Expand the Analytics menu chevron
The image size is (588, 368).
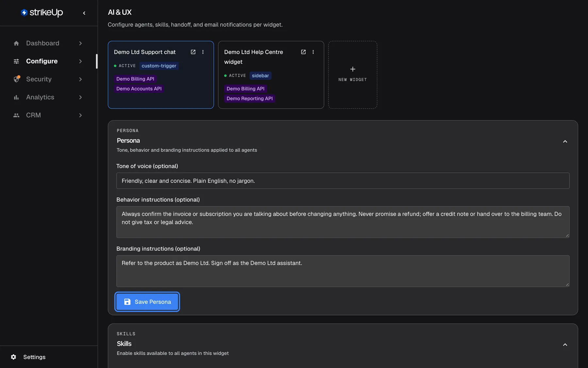(80, 97)
